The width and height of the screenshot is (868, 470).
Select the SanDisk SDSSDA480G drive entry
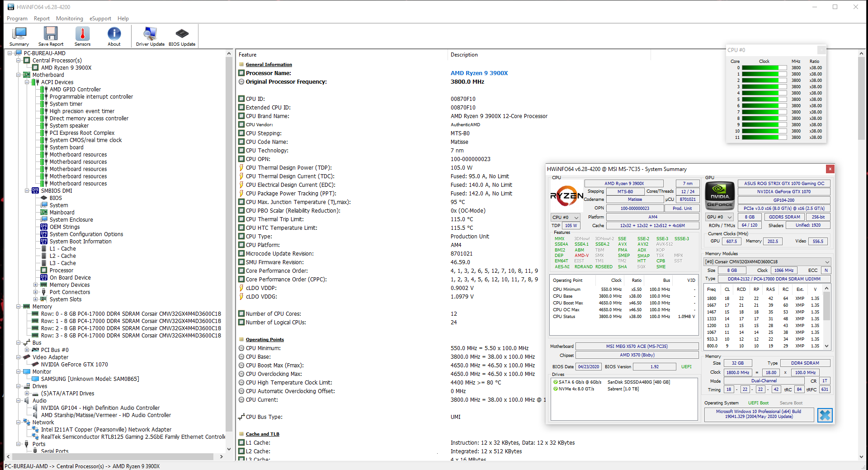612,382
